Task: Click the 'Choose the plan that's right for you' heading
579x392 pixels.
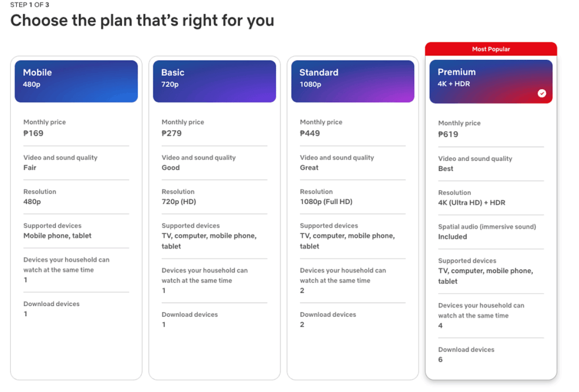Action: coord(142,21)
